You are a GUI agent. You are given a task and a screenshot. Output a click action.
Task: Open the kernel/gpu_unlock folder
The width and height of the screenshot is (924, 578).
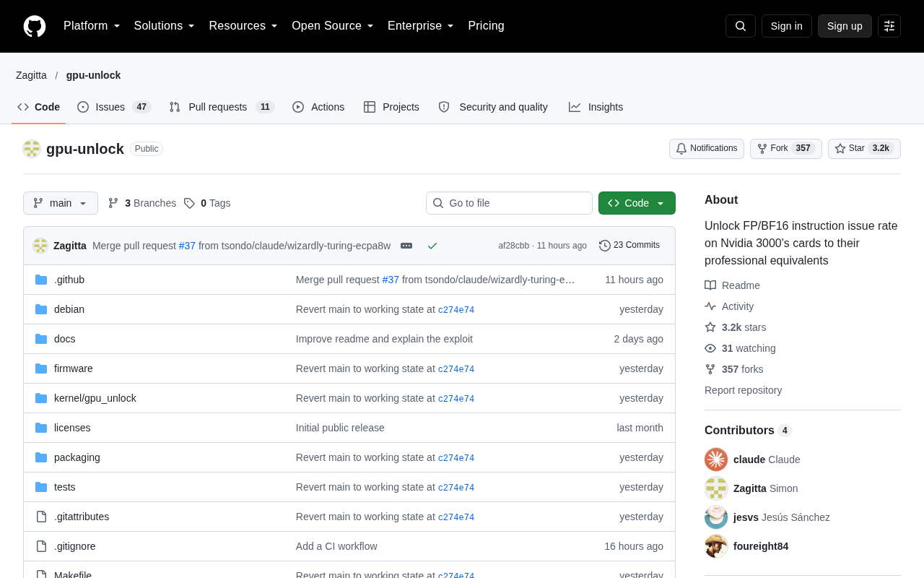[x=95, y=398]
